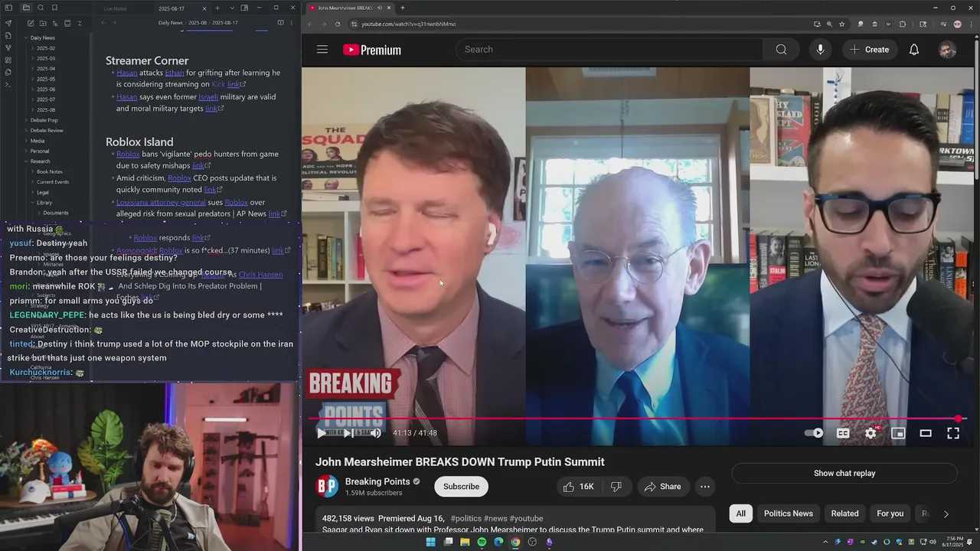Open more options menu in Obsidian note
This screenshot has width=980, height=551.
(x=292, y=23)
